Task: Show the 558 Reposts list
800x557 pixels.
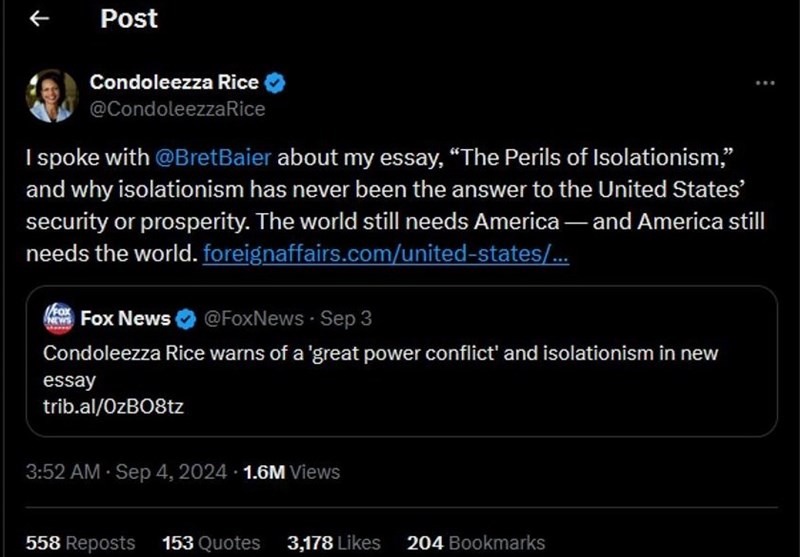Action: [80, 543]
